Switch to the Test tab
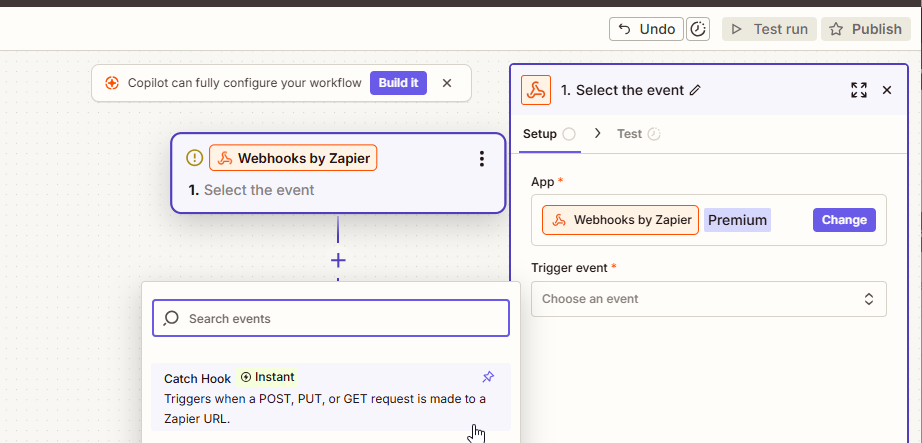This screenshot has height=443, width=922. (630, 134)
